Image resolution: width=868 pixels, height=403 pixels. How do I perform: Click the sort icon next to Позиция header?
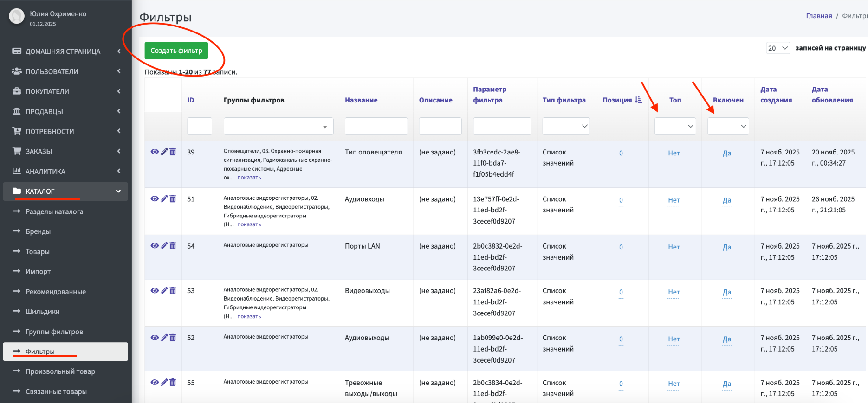coord(638,100)
